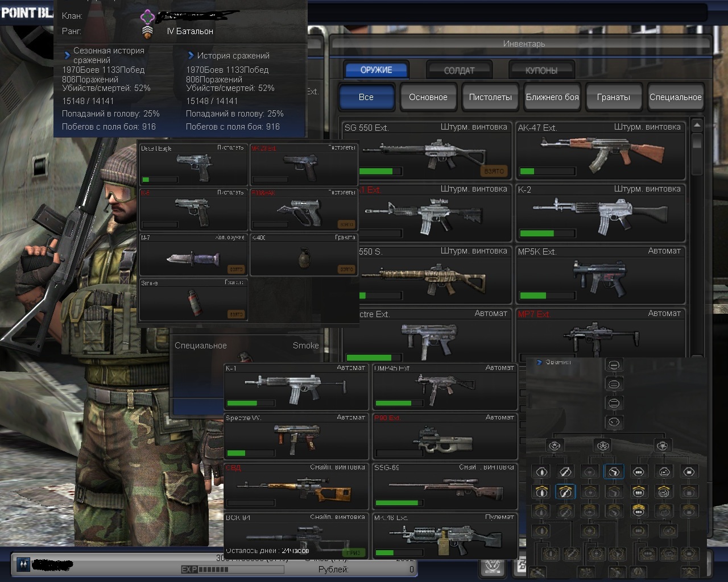Click the clan emblem icon beside Клан
Viewport: 728px width, 582px height.
148,16
